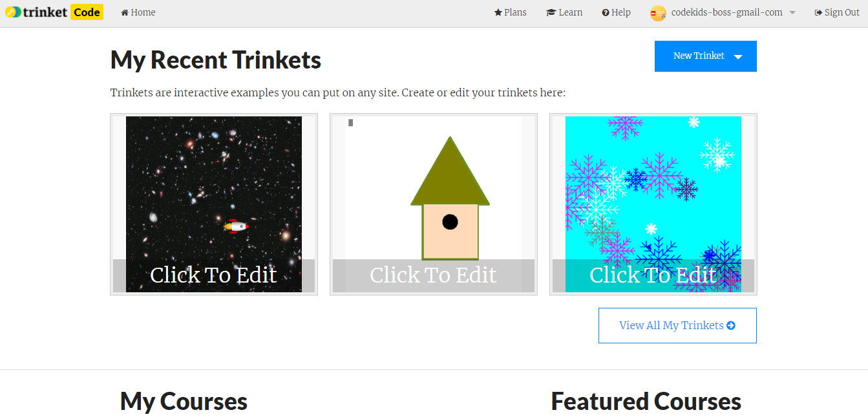Click the Sign Out arrow icon

point(818,12)
